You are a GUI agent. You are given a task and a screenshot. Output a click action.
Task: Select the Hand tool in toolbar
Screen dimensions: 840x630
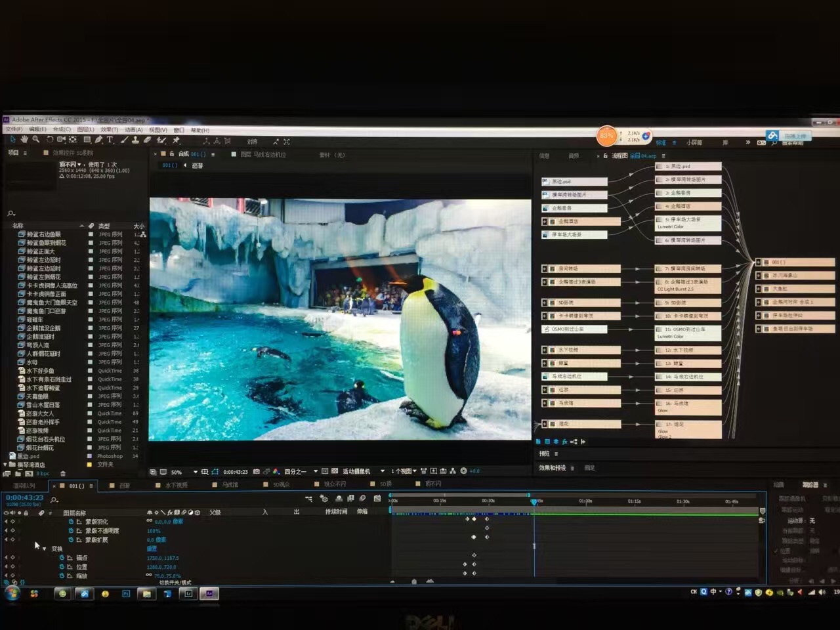coord(24,140)
